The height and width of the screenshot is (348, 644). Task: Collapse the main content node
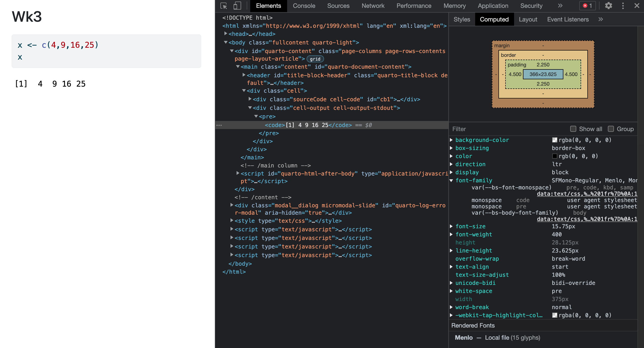[x=238, y=67]
